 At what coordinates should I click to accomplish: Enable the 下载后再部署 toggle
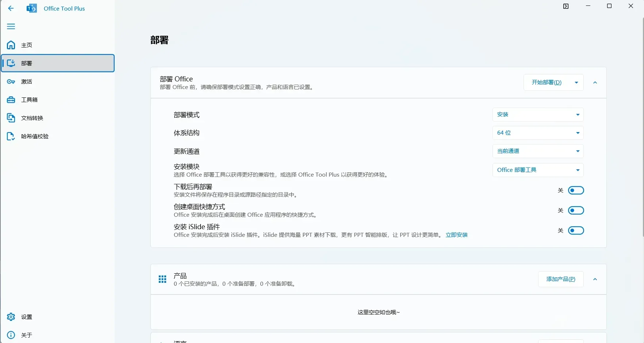(576, 190)
